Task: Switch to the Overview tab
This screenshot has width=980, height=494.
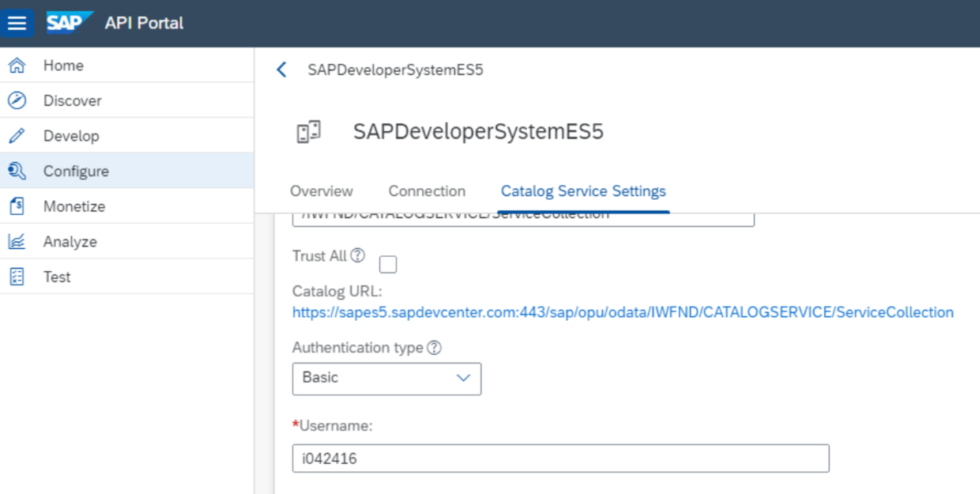Action: tap(321, 191)
